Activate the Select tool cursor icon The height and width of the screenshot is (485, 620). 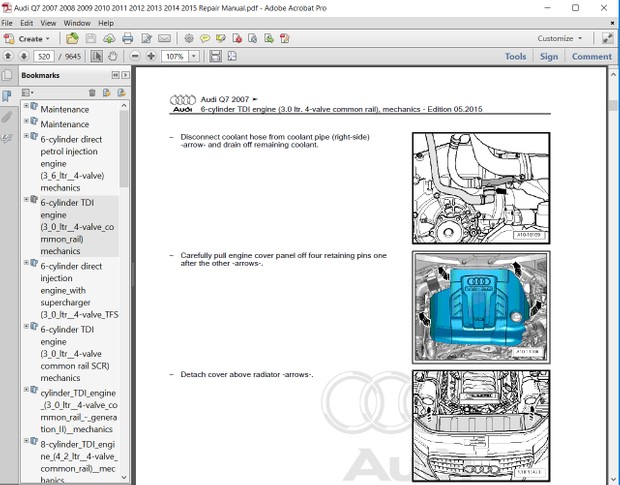pos(96,56)
